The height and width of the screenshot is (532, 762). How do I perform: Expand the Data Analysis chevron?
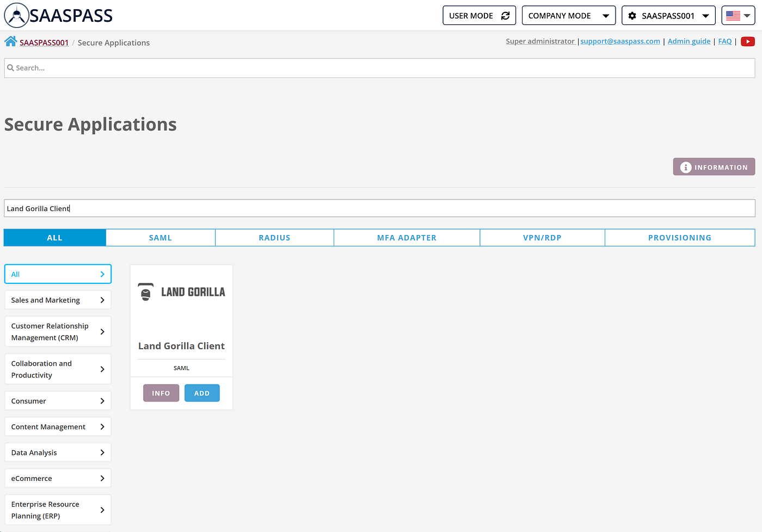(102, 453)
